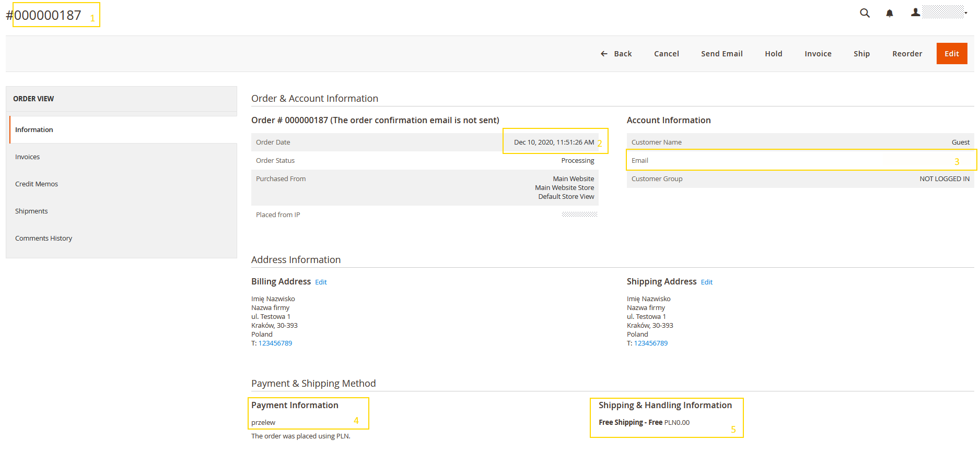This screenshot has width=980, height=464.
Task: Switch to the Credit Memos tab
Action: pyautogui.click(x=37, y=184)
